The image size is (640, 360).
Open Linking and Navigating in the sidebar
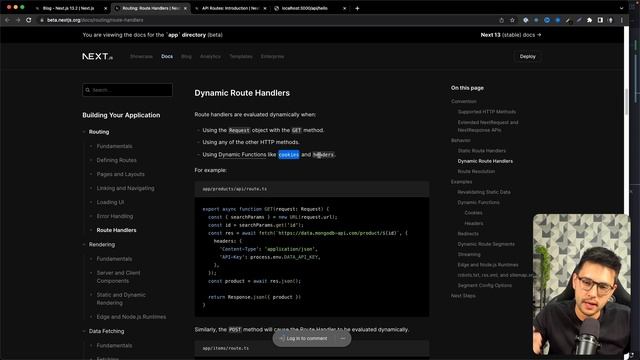[x=125, y=188]
